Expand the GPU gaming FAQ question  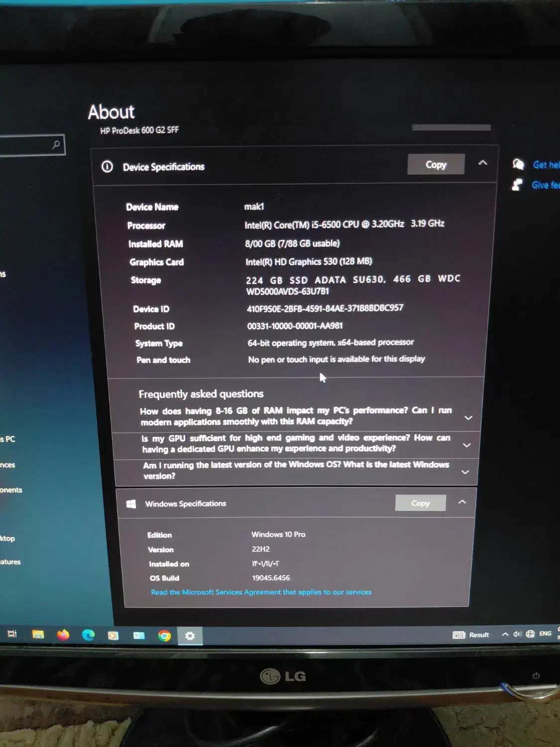click(x=466, y=445)
